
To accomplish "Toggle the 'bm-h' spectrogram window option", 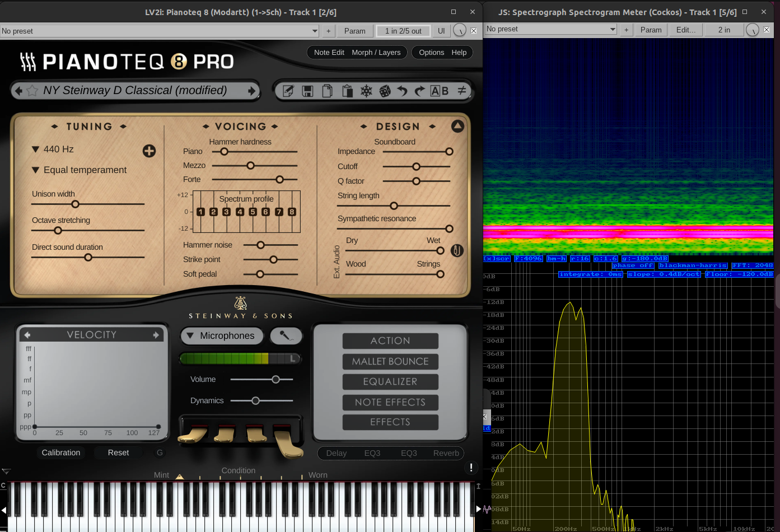I will (557, 258).
